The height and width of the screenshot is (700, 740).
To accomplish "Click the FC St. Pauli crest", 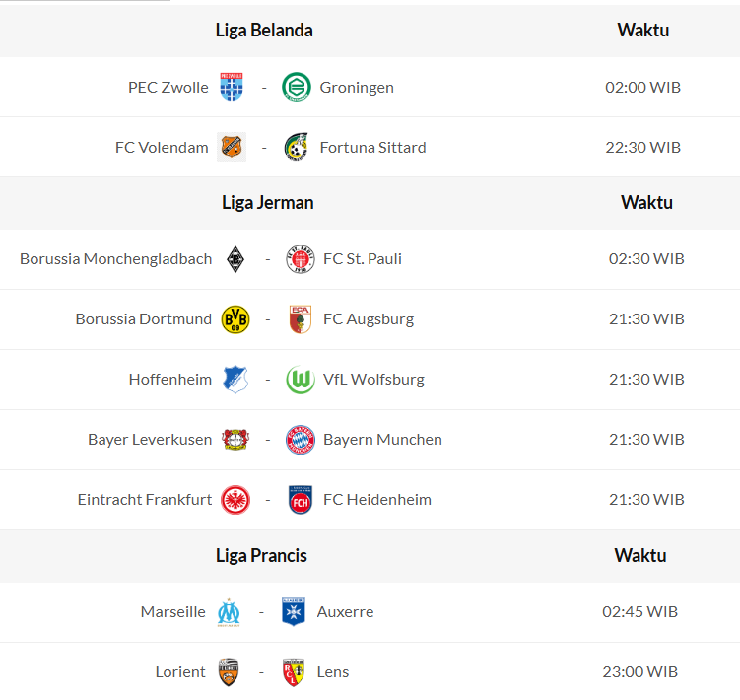I will pyautogui.click(x=300, y=259).
